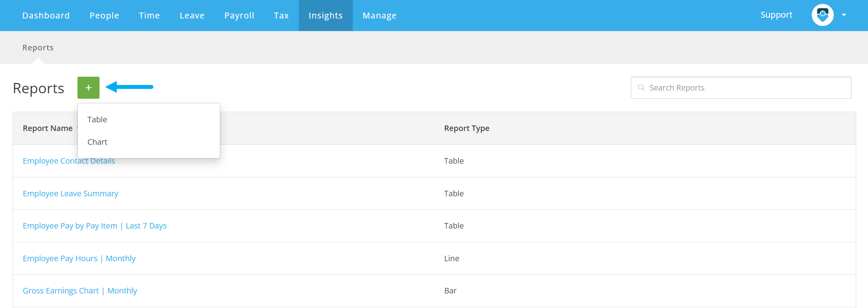
Task: Go to the Dashboard tab
Action: tap(46, 15)
